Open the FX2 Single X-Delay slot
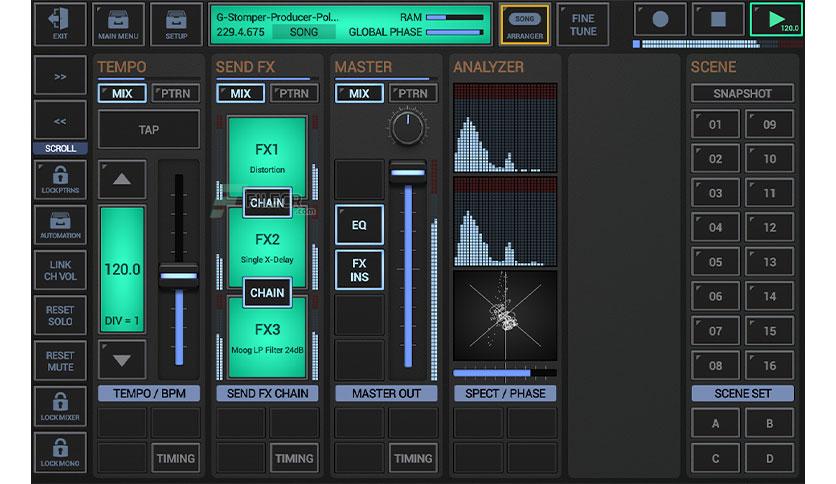The image size is (836, 484). pos(267,248)
